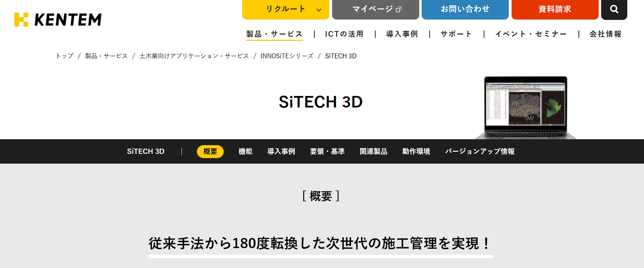
Task: Open ICTの活用 menu
Action: pos(344,34)
